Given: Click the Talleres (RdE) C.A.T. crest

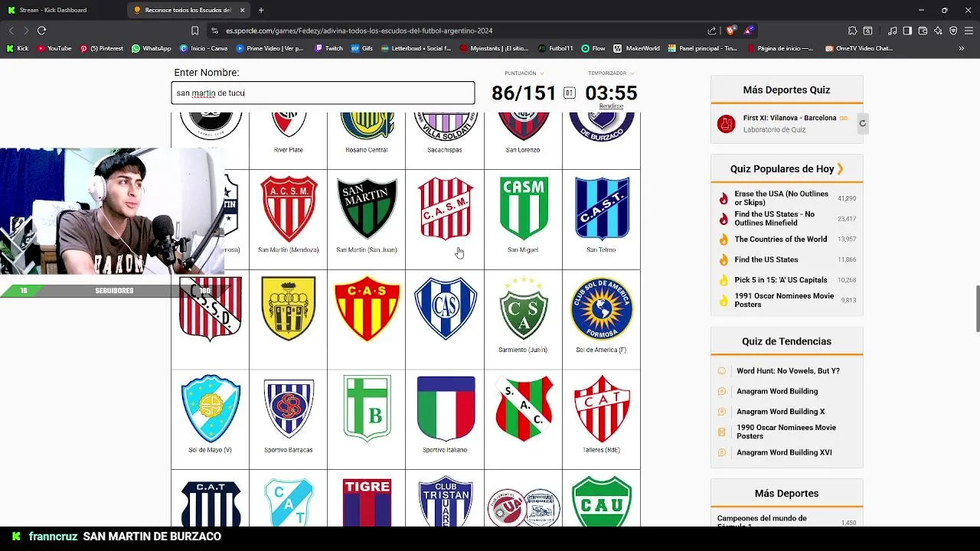Looking at the screenshot, I should [602, 409].
